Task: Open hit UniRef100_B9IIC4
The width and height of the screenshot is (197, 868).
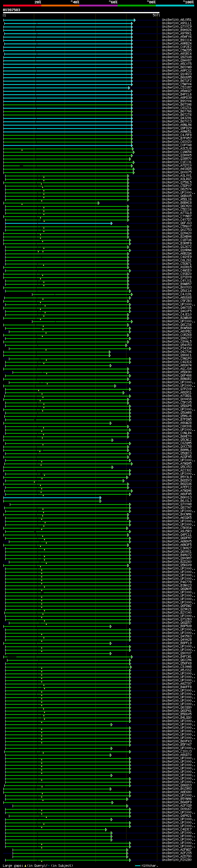Action: tap(177, 40)
